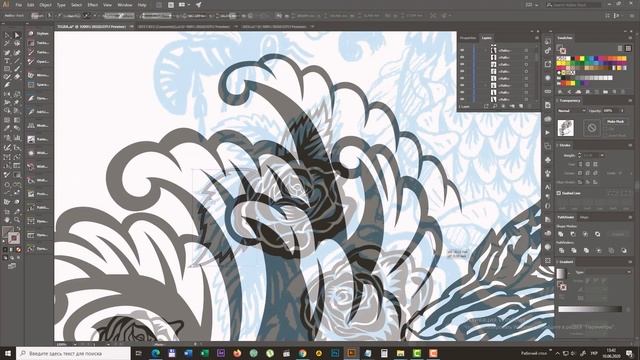Viewport: 640px width, 360px height.
Task: Click the Make Mask button
Action: click(x=616, y=122)
